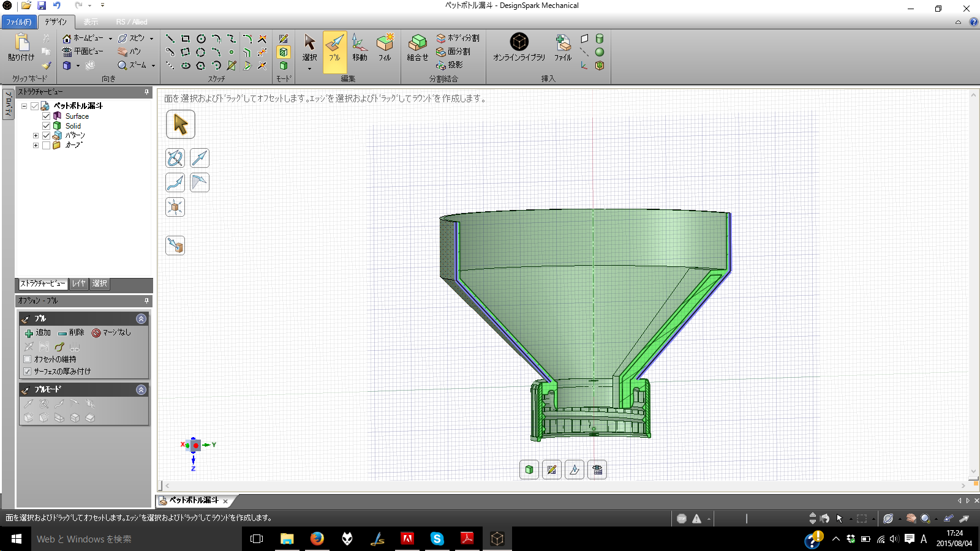Toggle the Solid visibility checkbox
This screenshot has height=551, width=980.
click(x=46, y=126)
